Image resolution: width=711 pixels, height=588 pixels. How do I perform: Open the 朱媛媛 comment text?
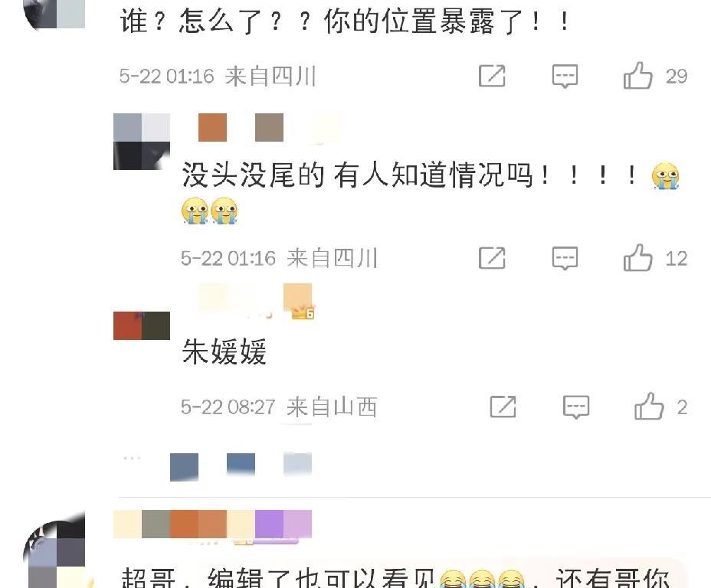pyautogui.click(x=224, y=351)
